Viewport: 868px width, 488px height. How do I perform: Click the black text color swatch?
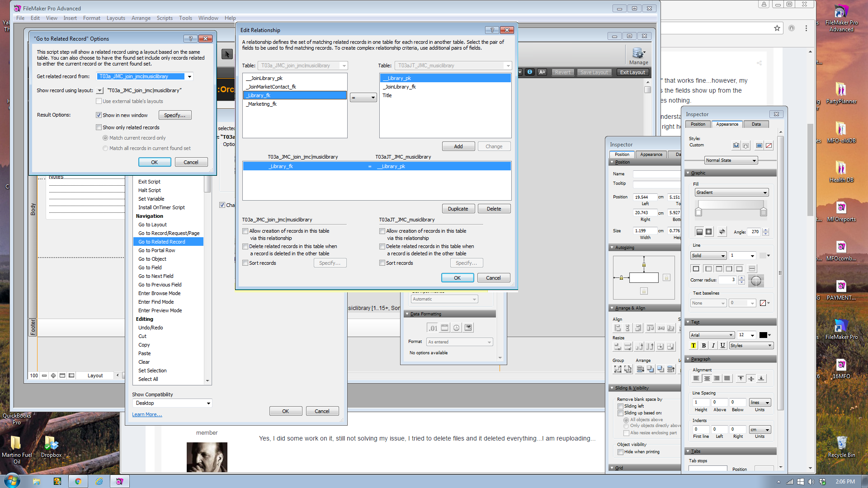pyautogui.click(x=763, y=335)
